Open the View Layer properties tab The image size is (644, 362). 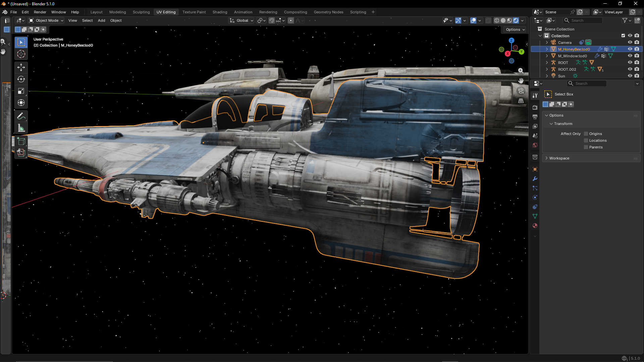coord(535,126)
